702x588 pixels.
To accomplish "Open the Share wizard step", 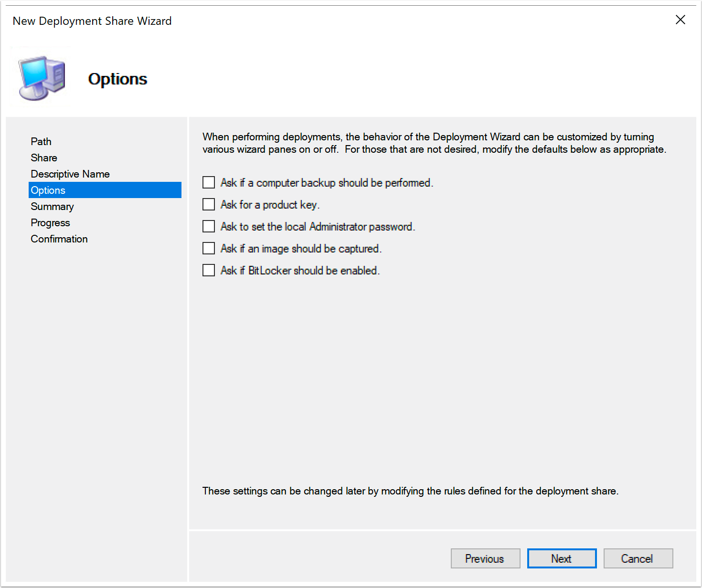I will [43, 157].
